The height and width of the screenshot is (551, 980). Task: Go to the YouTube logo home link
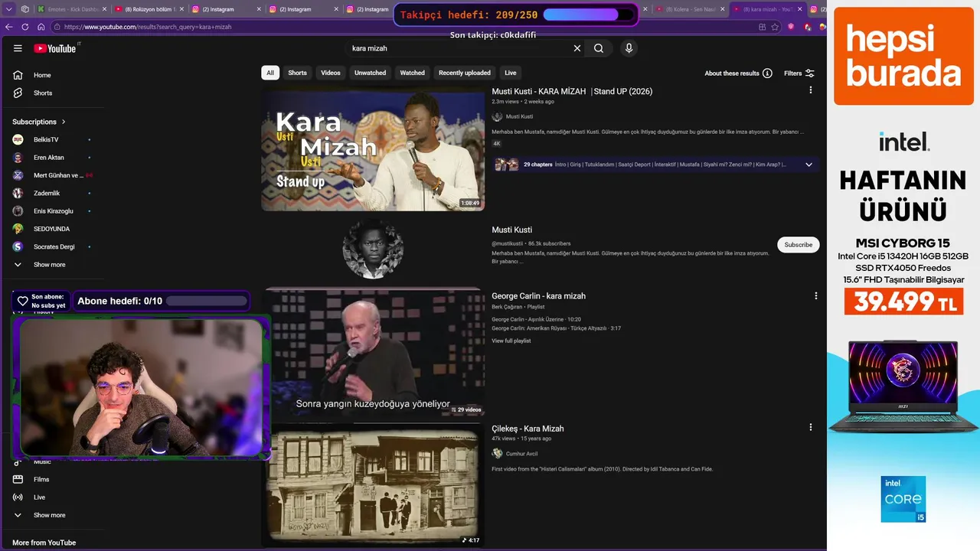tap(54, 48)
